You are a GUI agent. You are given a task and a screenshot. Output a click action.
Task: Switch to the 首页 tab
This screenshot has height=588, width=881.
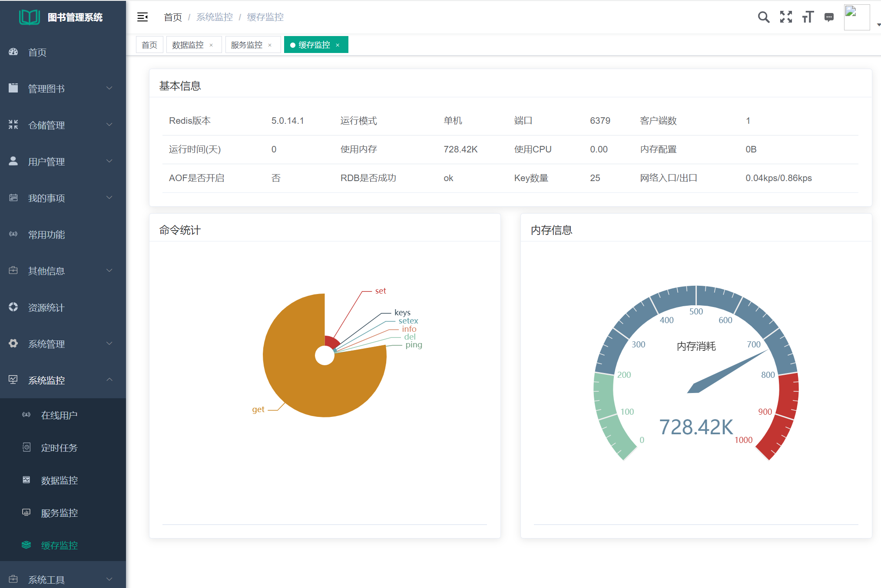(149, 45)
